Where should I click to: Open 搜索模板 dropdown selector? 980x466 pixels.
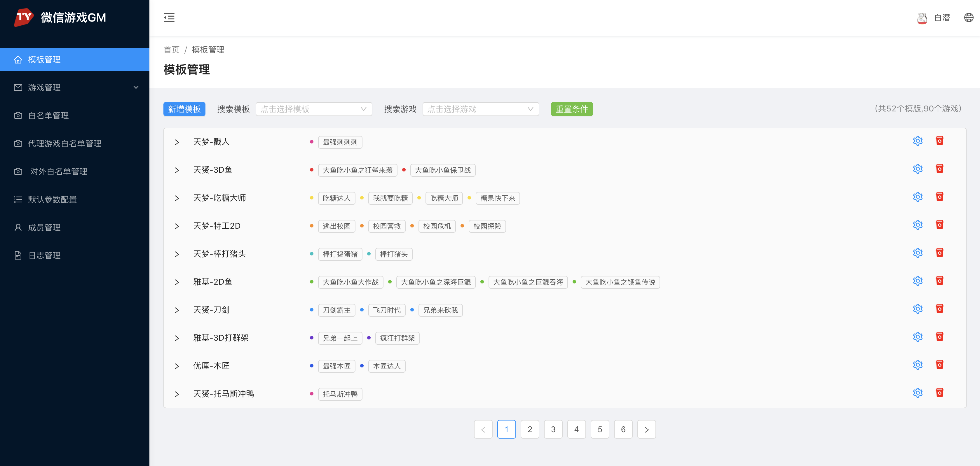313,109
